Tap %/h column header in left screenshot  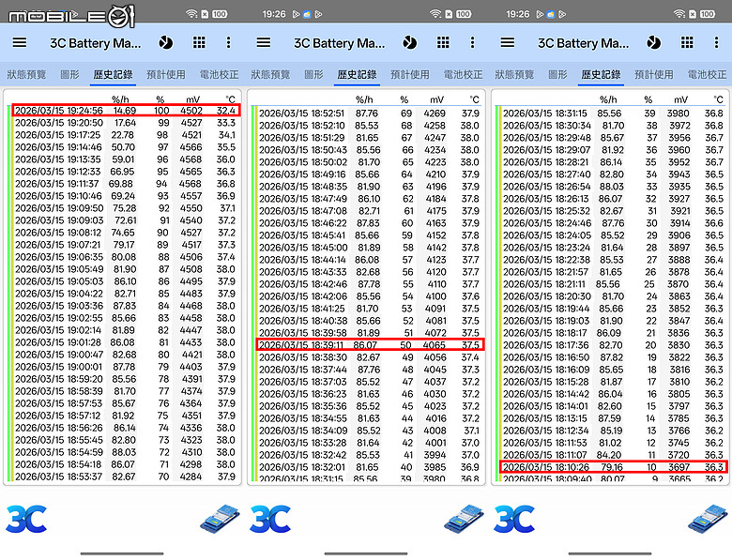(x=120, y=99)
